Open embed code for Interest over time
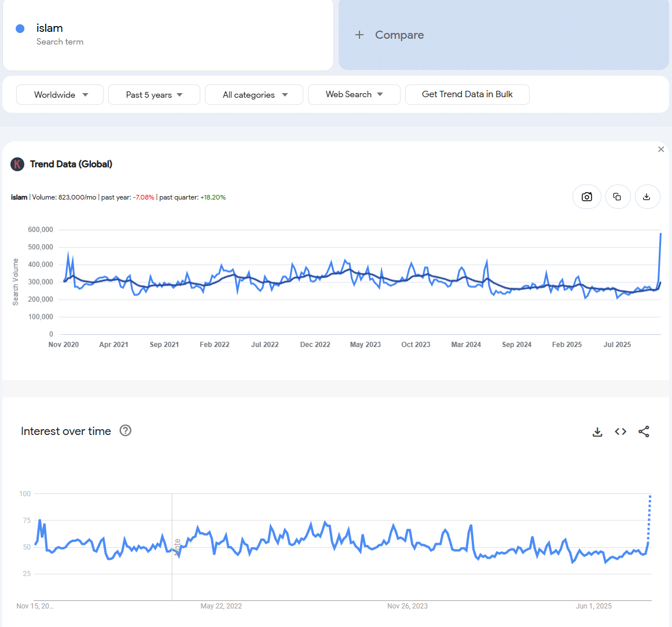The width and height of the screenshot is (672, 627). [x=620, y=431]
